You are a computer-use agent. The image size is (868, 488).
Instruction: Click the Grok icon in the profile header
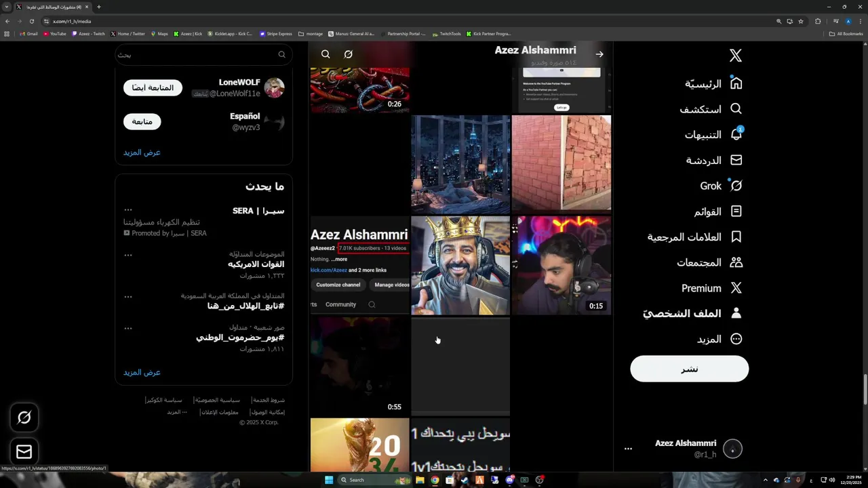(x=349, y=54)
